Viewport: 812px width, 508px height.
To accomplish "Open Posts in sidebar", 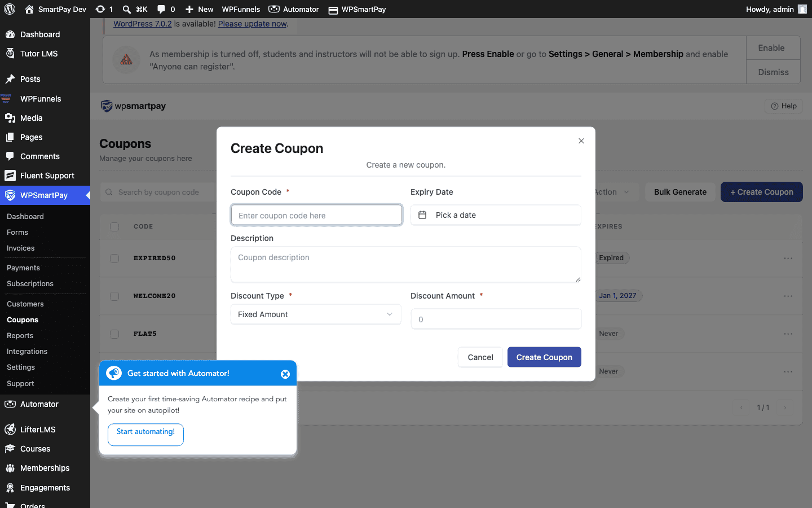I will pyautogui.click(x=45, y=79).
